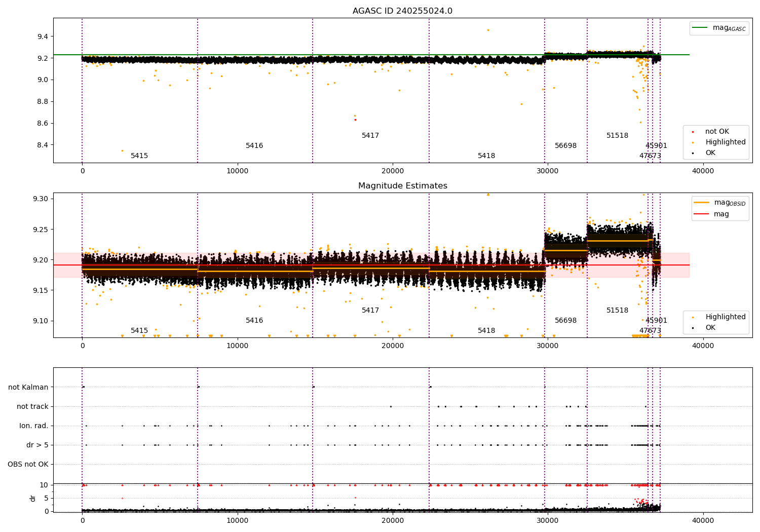The width and height of the screenshot is (760, 532).
Task: Click the '8.4' y-axis tick label
Action: [43, 145]
